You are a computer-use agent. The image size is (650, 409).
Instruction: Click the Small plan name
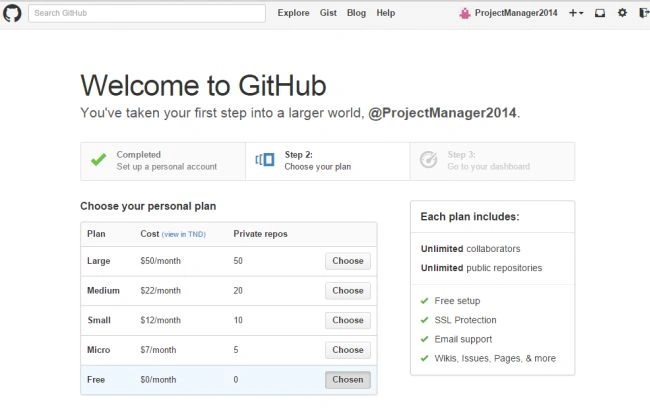[x=99, y=320]
